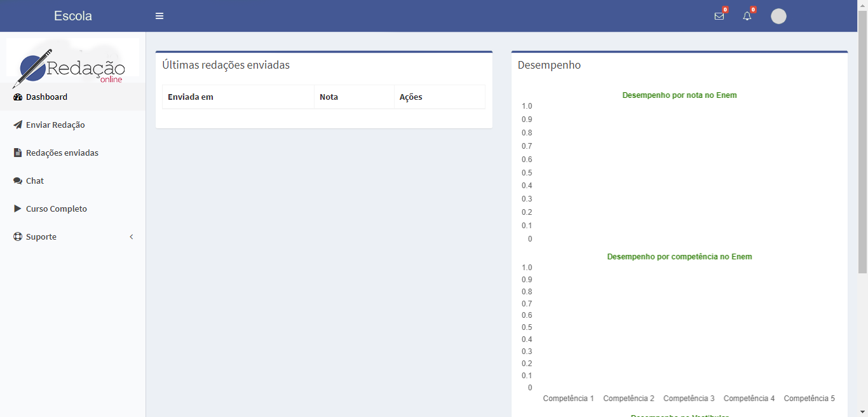Click the Competência 2 axis label
This screenshot has height=417, width=868.
(628, 399)
